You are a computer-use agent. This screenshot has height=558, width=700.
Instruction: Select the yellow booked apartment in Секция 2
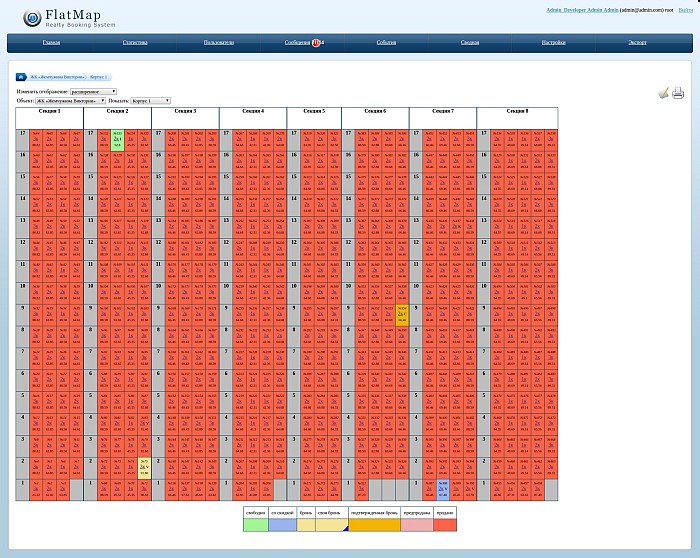point(144,468)
